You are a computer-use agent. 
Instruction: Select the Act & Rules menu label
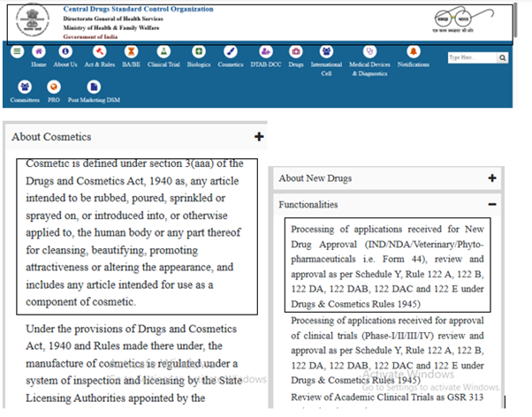[100, 64]
